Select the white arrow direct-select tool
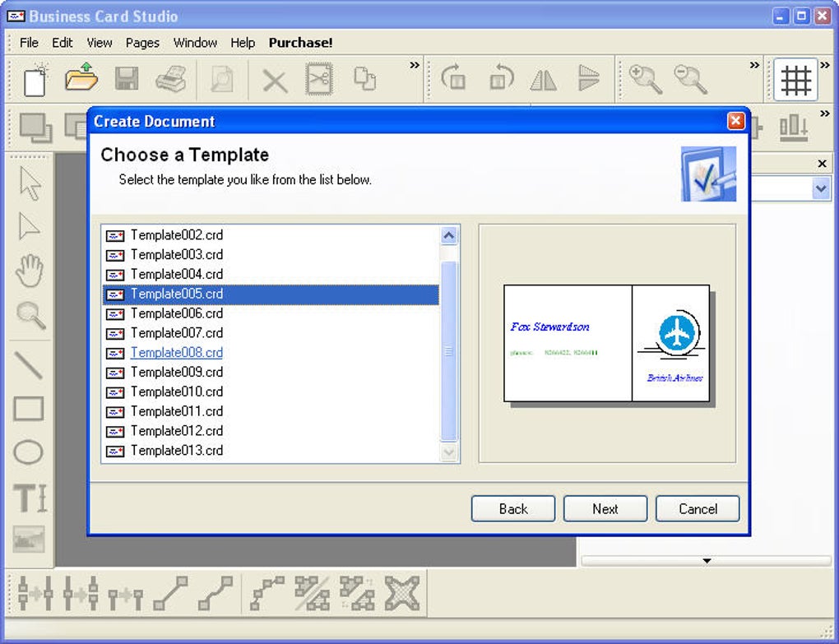This screenshot has width=839, height=644. (x=29, y=227)
